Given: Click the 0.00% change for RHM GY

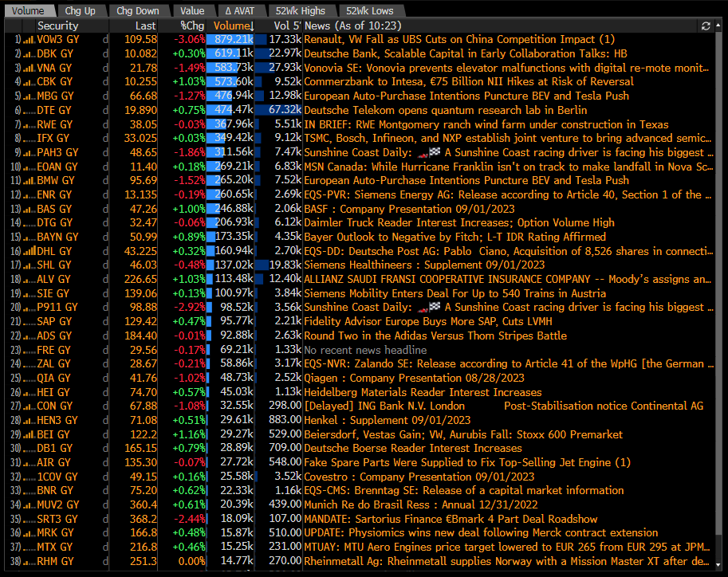Looking at the screenshot, I should (191, 561).
